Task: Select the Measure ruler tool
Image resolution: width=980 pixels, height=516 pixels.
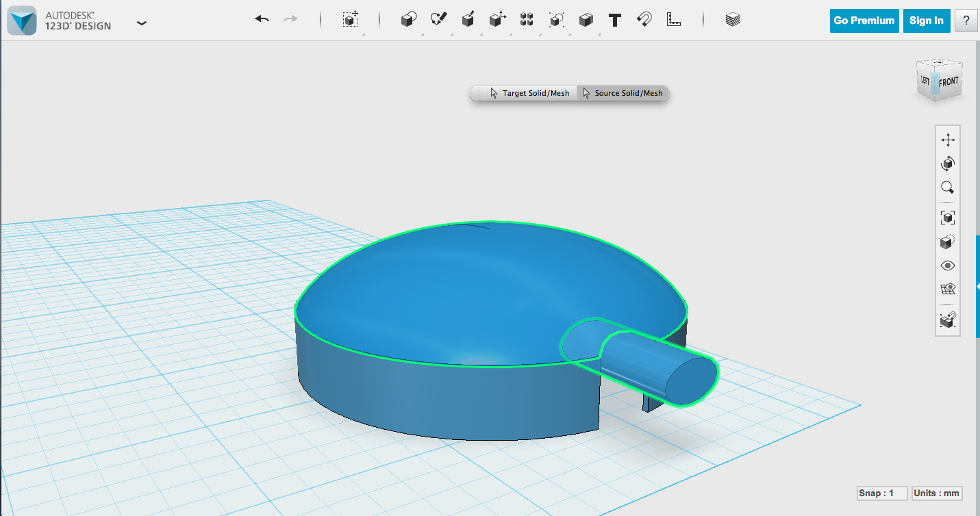Action: (x=674, y=19)
